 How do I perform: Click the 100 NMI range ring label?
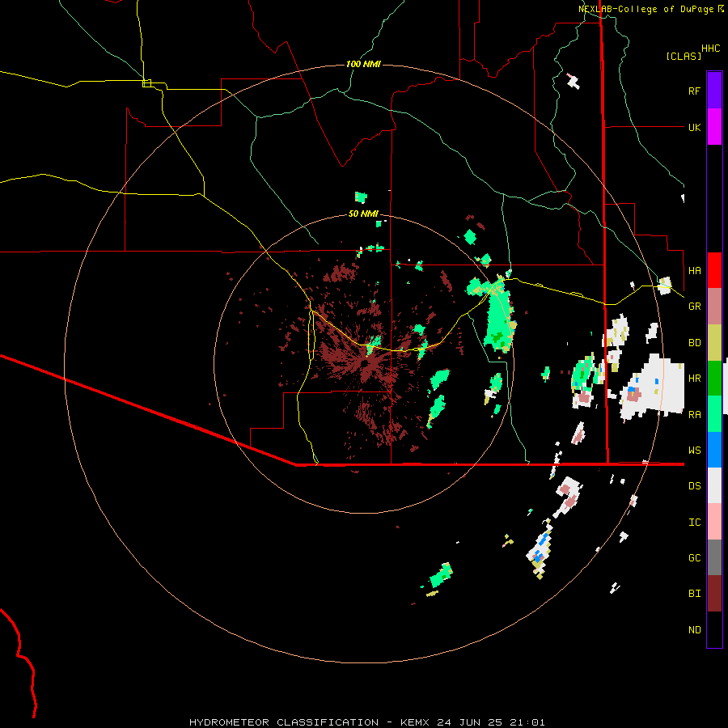click(363, 64)
